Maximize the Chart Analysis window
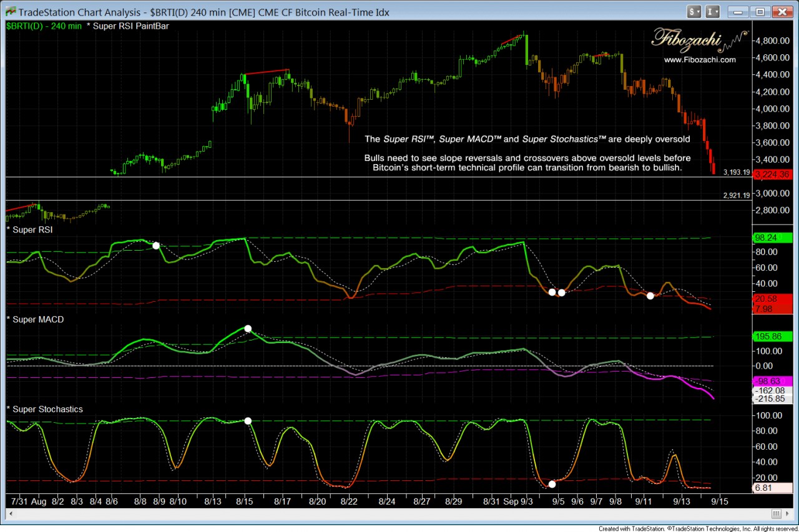This screenshot has height=532, width=799. (760, 11)
